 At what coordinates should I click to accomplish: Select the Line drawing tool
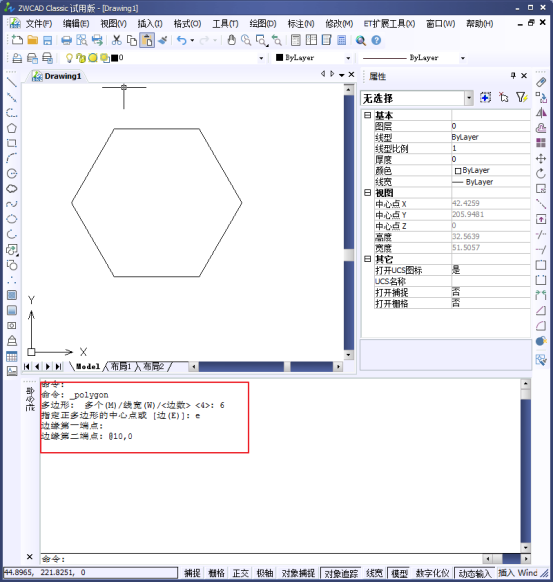click(x=12, y=82)
